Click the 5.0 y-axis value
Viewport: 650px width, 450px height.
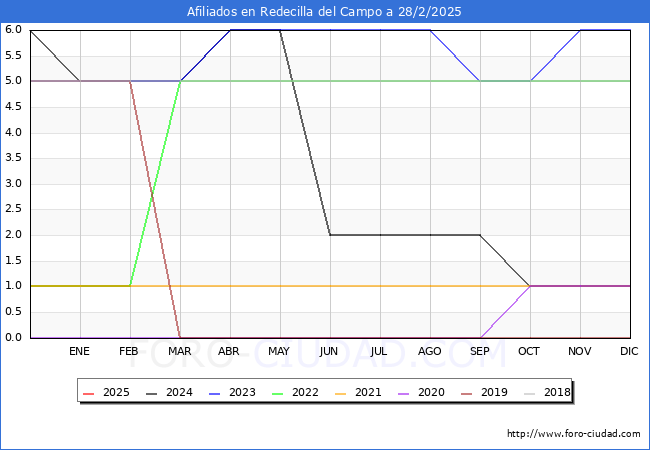pos(13,81)
